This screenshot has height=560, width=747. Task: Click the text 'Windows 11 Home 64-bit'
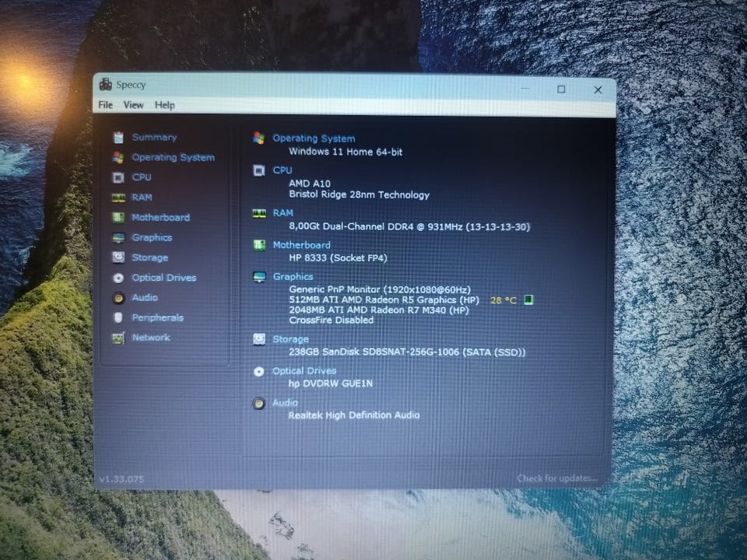[345, 152]
